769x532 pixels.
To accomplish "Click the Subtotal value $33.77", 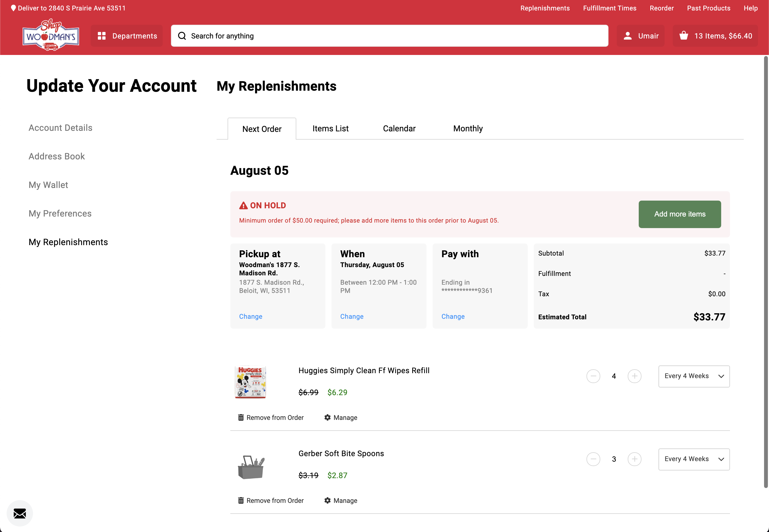I will point(715,253).
